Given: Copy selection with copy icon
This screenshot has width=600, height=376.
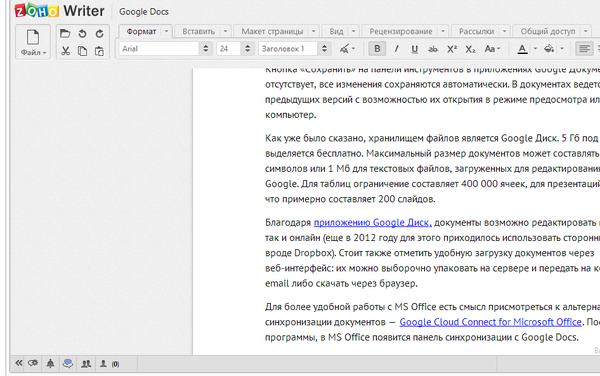Looking at the screenshot, I should tap(82, 51).
